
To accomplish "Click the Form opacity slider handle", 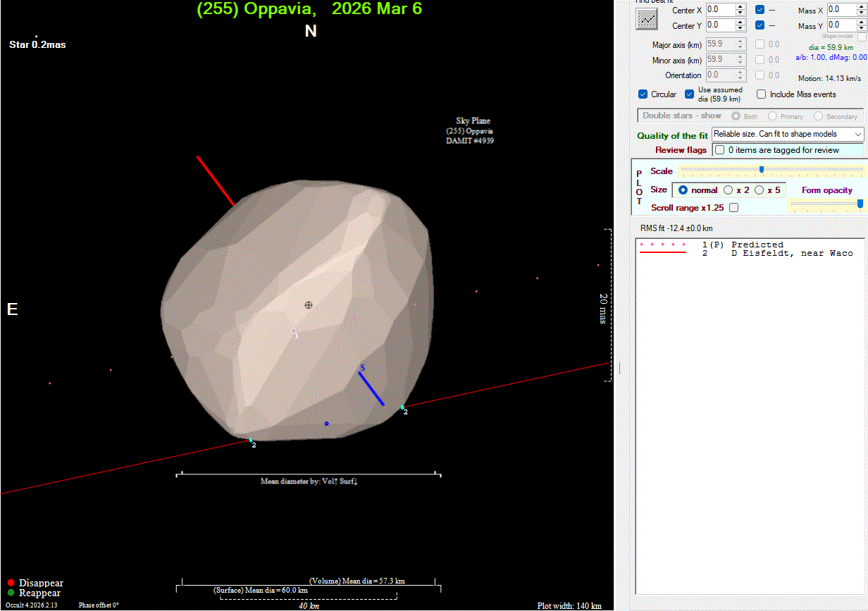I will coord(860,204).
